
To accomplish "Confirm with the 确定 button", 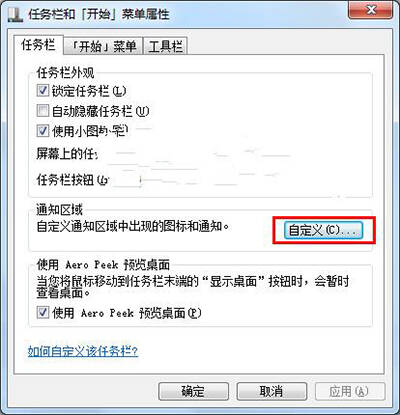I will pos(193,391).
